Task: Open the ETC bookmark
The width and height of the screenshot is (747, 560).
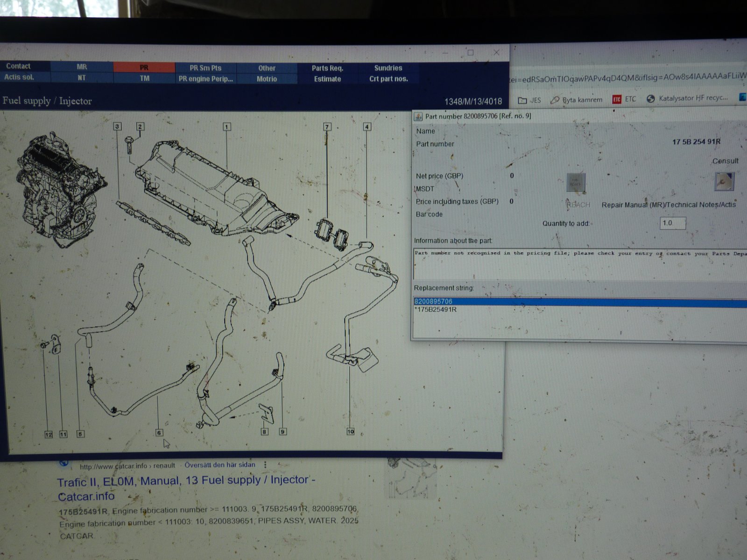Action: [624, 99]
